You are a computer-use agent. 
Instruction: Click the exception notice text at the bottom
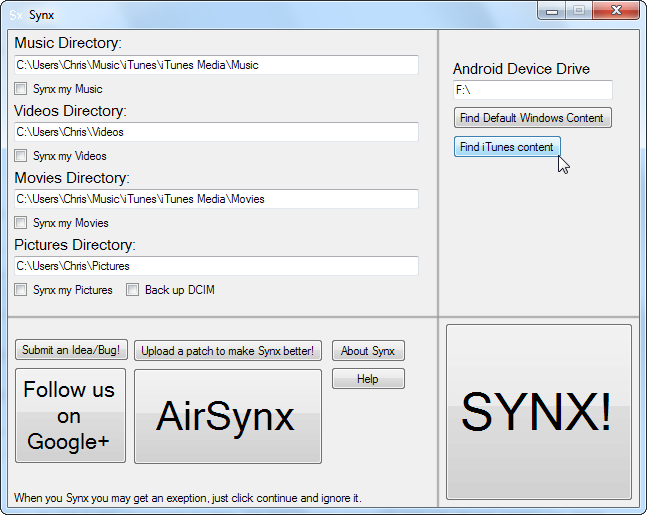[188, 498]
